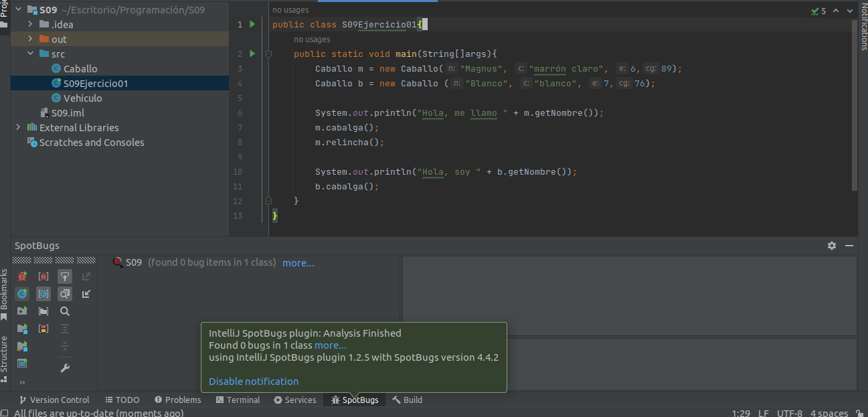The image size is (868, 417).
Task: Collapse all nodes in SpotBugs tree
Action: [65, 346]
